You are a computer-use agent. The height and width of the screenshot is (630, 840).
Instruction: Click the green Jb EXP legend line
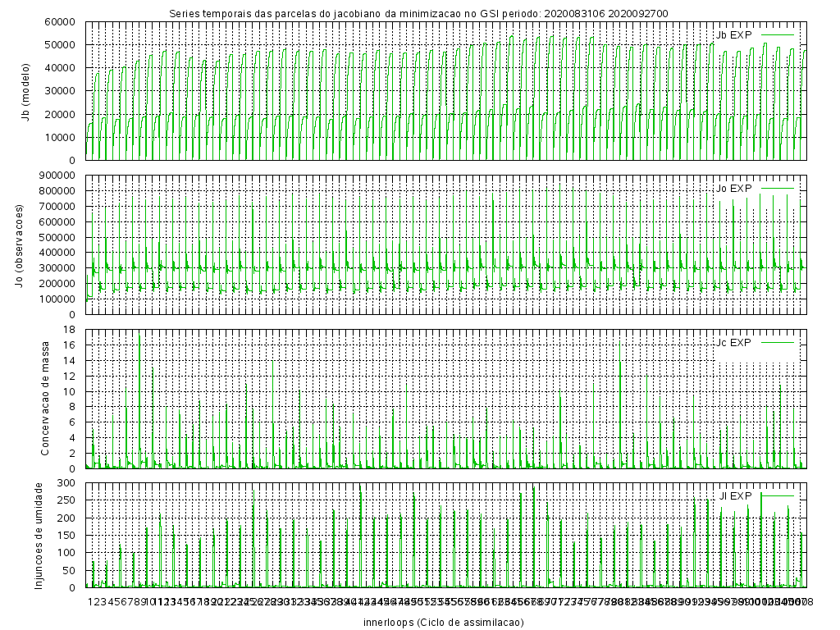click(778, 35)
